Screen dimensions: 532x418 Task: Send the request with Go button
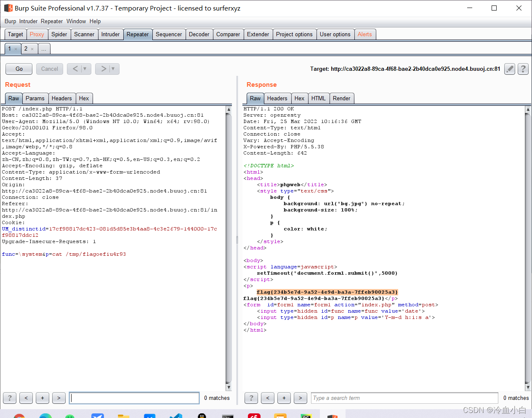pyautogui.click(x=19, y=69)
